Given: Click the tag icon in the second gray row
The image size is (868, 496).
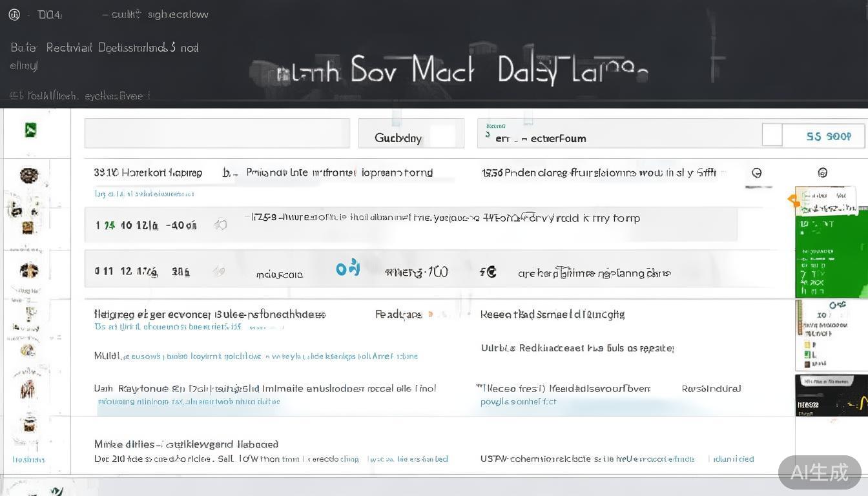Looking at the screenshot, I should pos(220,272).
